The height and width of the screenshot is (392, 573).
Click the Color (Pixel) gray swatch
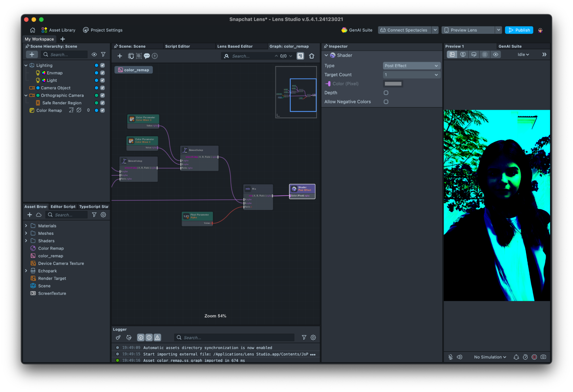(x=393, y=84)
